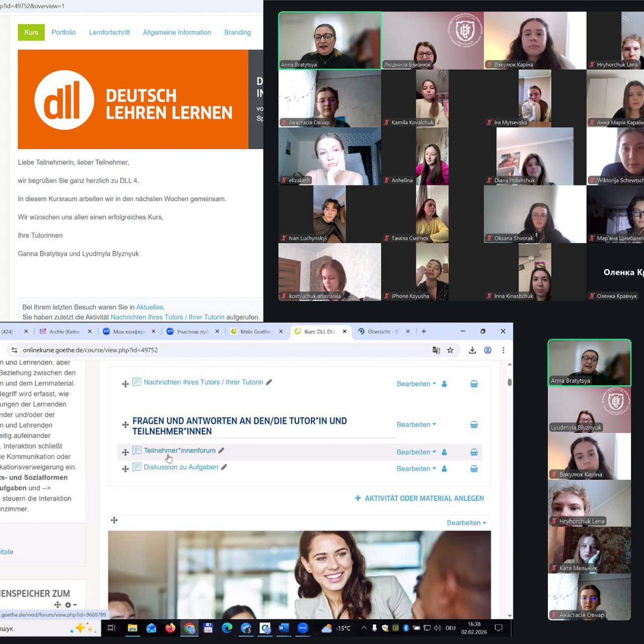The height and width of the screenshot is (644, 644).
Task: Switch to the Lernfortschritt tab
Action: click(x=109, y=32)
